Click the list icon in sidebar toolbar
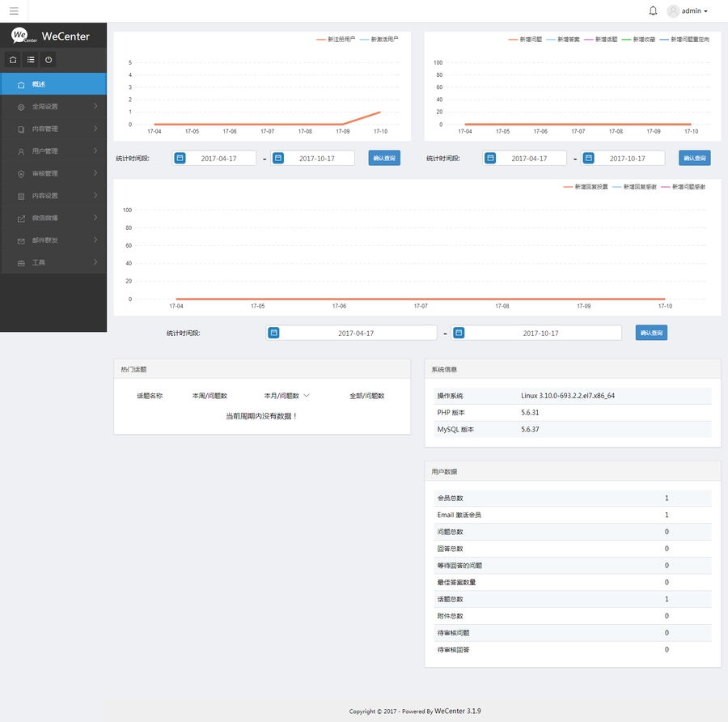This screenshot has width=728, height=722. coord(31,60)
